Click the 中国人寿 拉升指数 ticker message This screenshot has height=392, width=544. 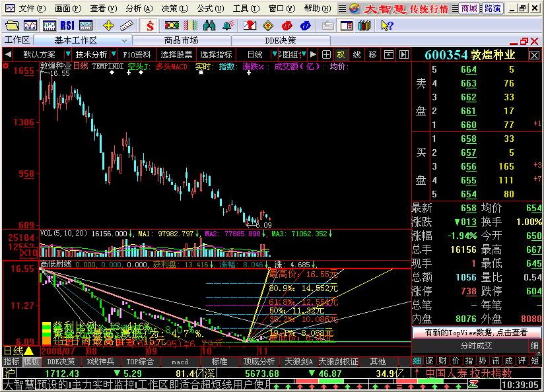click(468, 374)
